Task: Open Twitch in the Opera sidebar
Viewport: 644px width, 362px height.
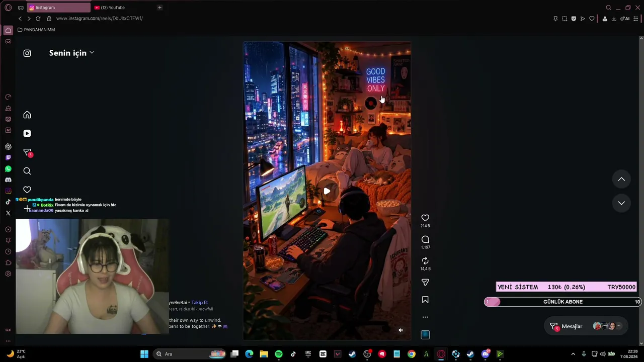Action: [8, 158]
